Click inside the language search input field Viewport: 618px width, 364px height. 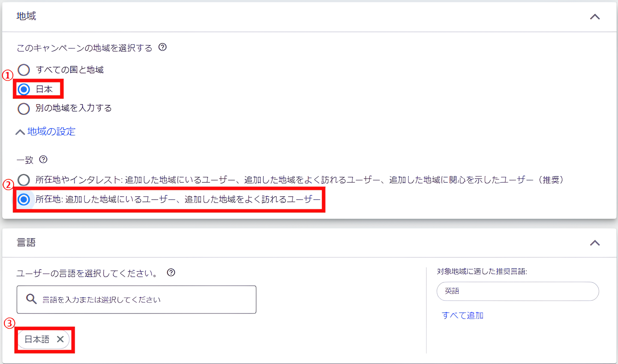pos(135,299)
